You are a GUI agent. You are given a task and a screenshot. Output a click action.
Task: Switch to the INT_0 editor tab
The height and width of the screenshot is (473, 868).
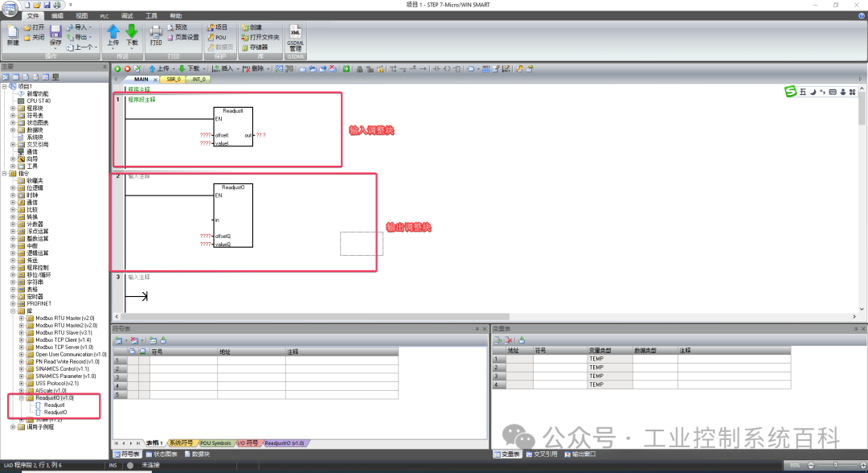(199, 79)
